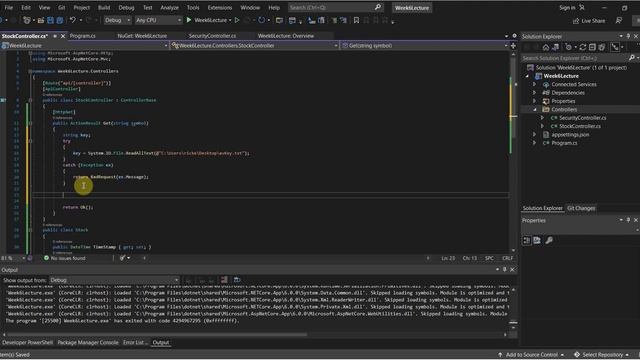Click the Open File toolbar icon

40,20
